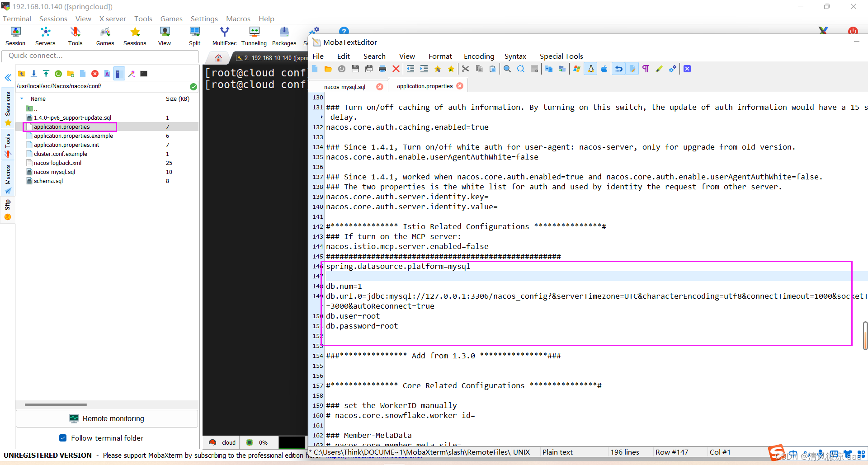Click the Save As icon in editor toolbar
Image resolution: width=868 pixels, height=465 pixels.
pyautogui.click(x=369, y=69)
